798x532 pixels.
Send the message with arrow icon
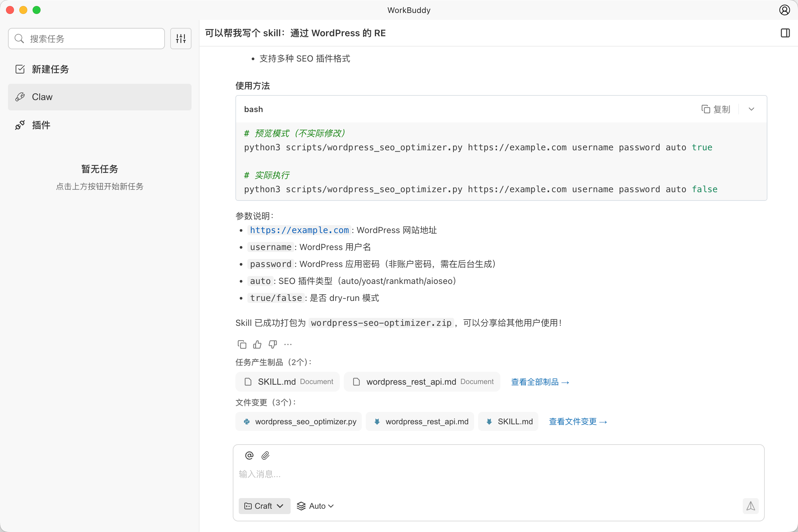[750, 506]
